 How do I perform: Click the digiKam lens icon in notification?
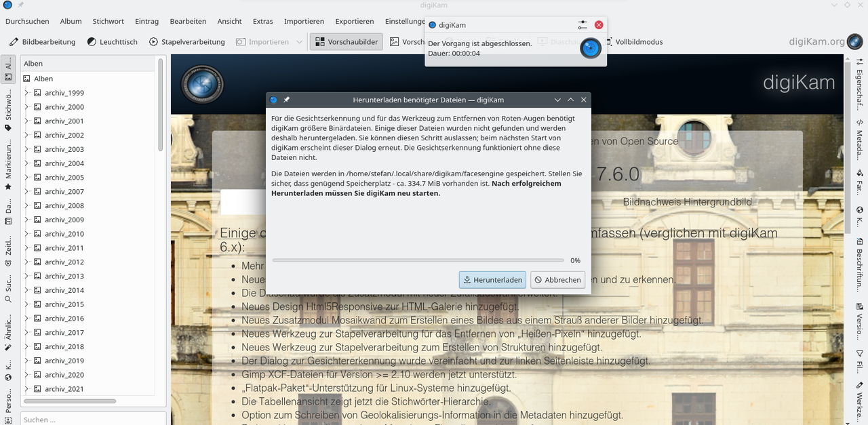click(x=591, y=48)
